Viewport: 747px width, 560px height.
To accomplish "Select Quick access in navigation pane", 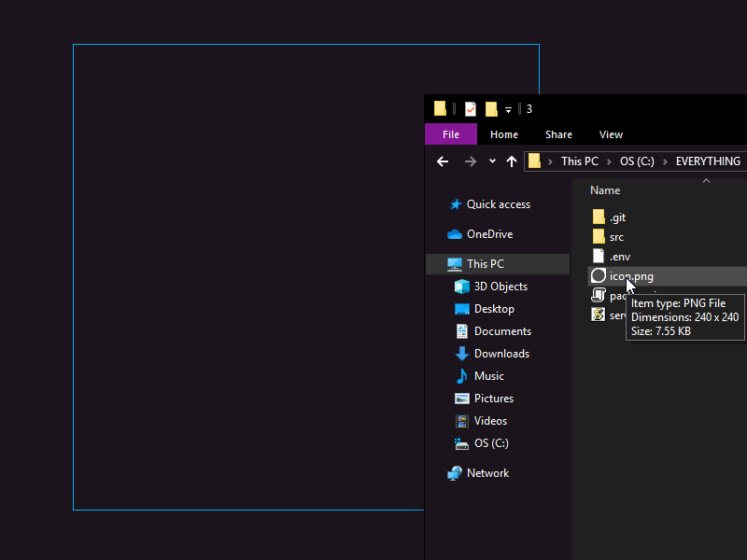I will pos(498,204).
